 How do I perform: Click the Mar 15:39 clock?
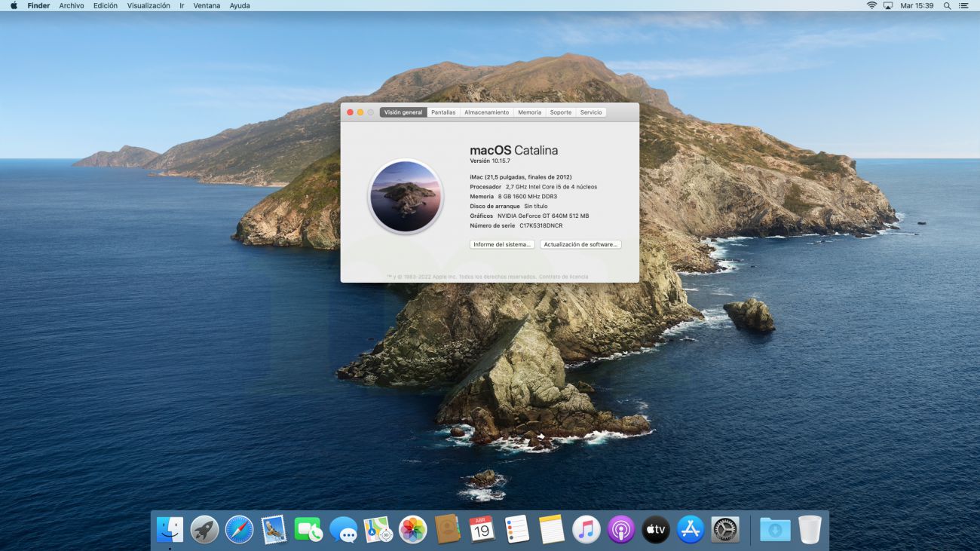917,5
